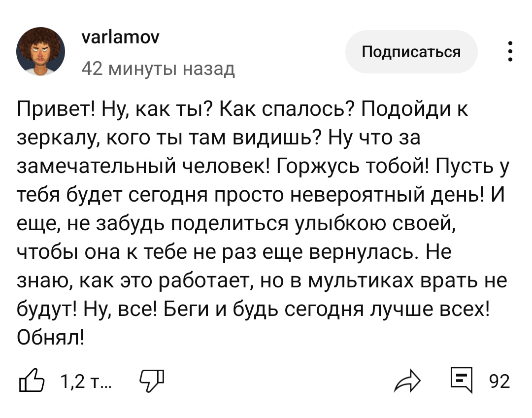The width and height of the screenshot is (532, 418).
Task: Click the 92 comments count
Action: click(x=499, y=382)
